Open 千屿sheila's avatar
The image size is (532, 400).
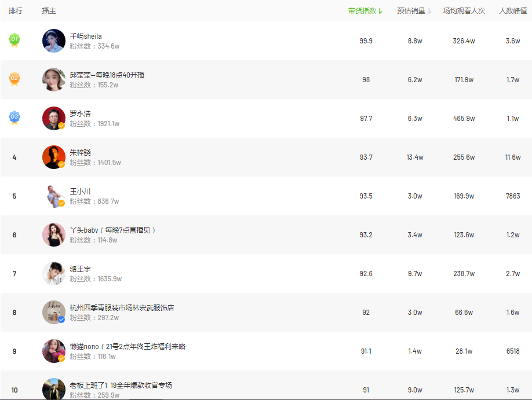pos(54,41)
